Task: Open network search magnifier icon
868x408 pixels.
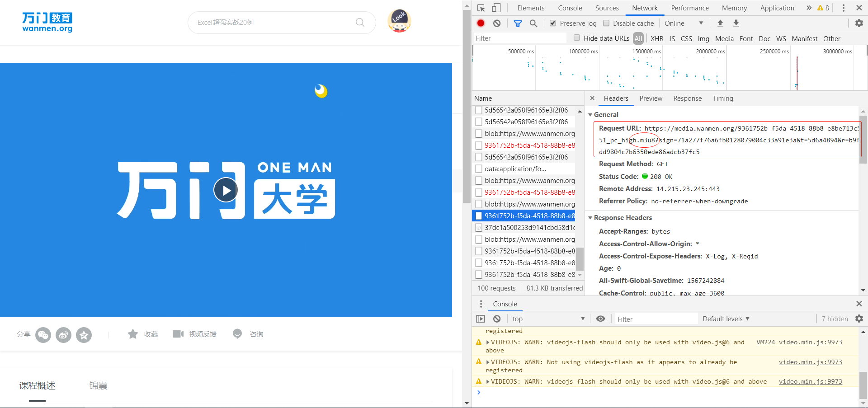Action: tap(533, 23)
